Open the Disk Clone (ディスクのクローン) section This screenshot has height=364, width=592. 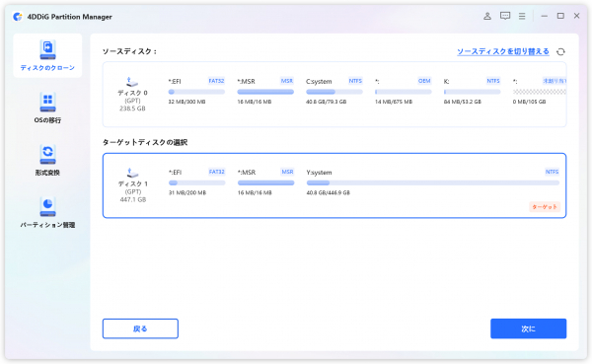[47, 55]
